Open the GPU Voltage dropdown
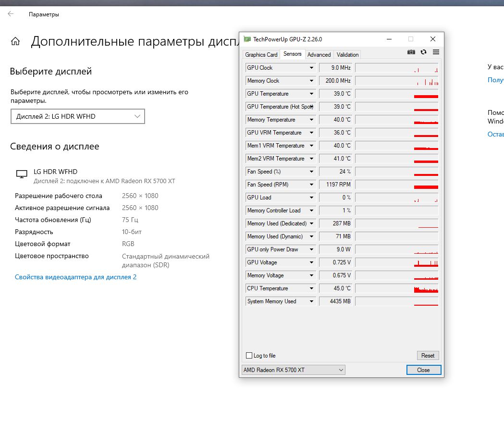Image resolution: width=504 pixels, height=422 pixels. pos(311,262)
